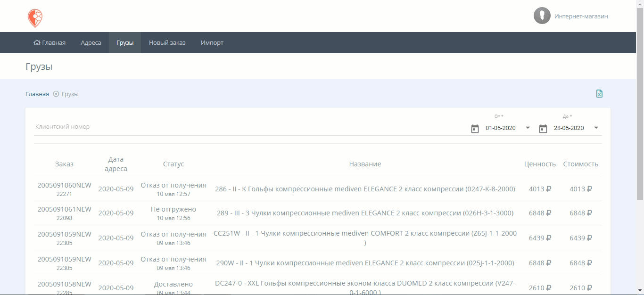Open the Грузы menu item

125,42
